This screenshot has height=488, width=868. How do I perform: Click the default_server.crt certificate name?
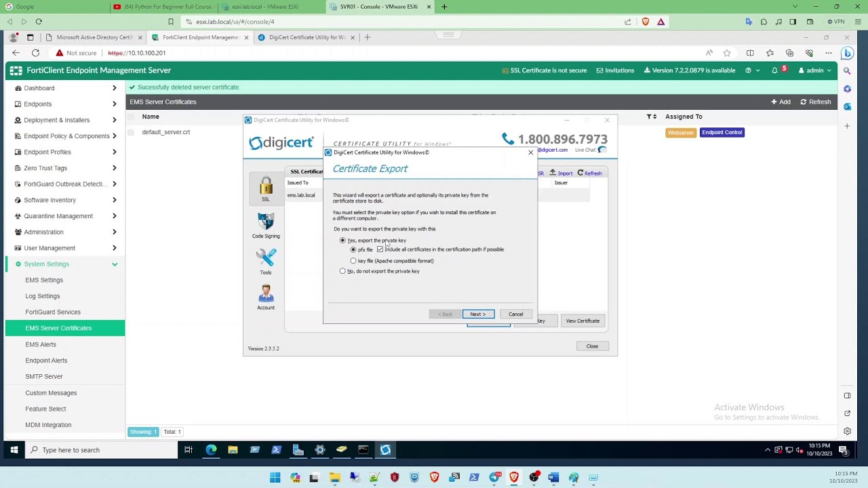(166, 133)
